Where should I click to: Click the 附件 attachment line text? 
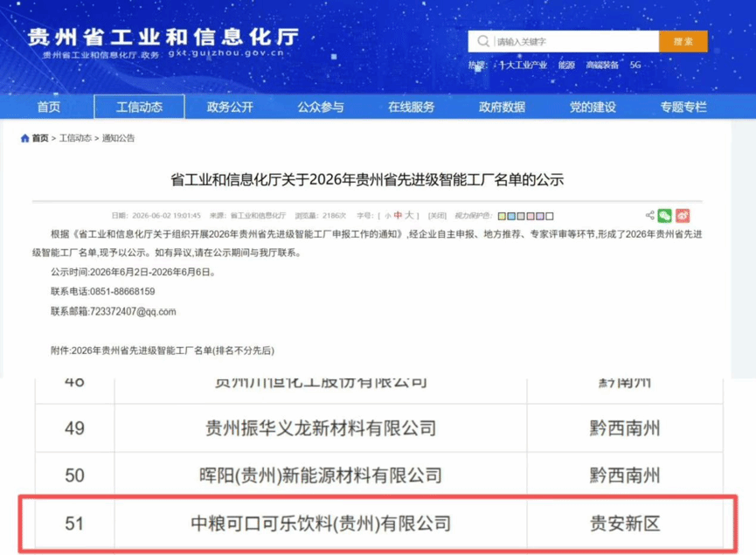pyautogui.click(x=163, y=350)
